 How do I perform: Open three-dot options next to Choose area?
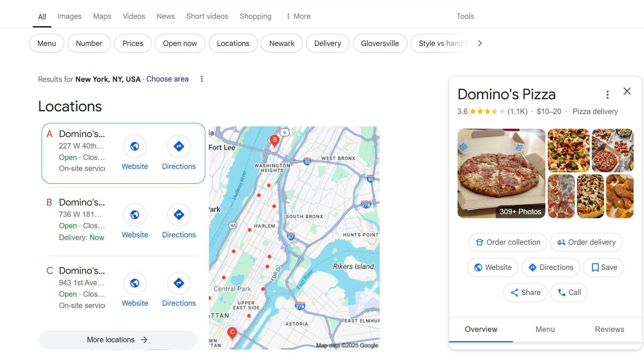202,79
